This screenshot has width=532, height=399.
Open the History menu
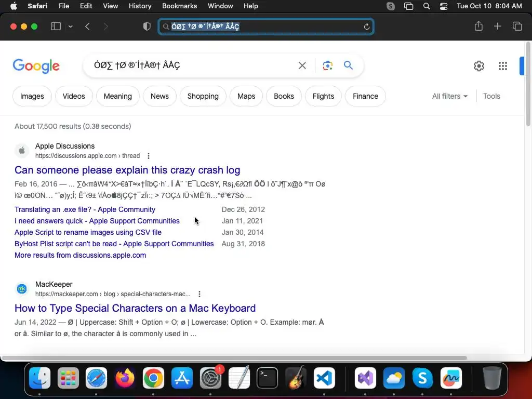[x=140, y=6]
